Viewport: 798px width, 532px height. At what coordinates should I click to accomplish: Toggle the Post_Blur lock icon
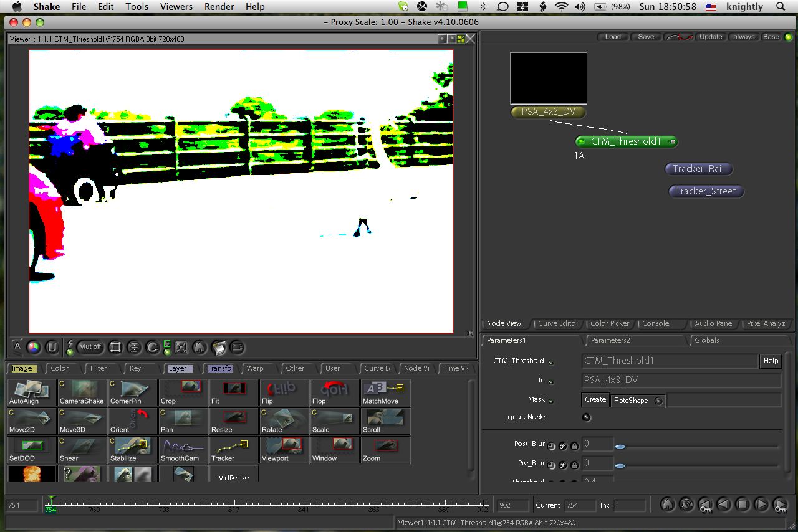click(574, 446)
